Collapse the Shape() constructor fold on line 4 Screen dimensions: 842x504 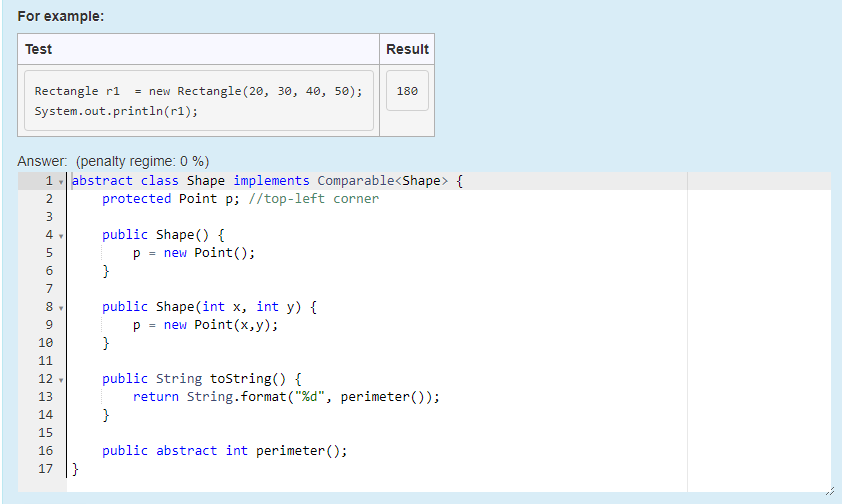[61, 236]
